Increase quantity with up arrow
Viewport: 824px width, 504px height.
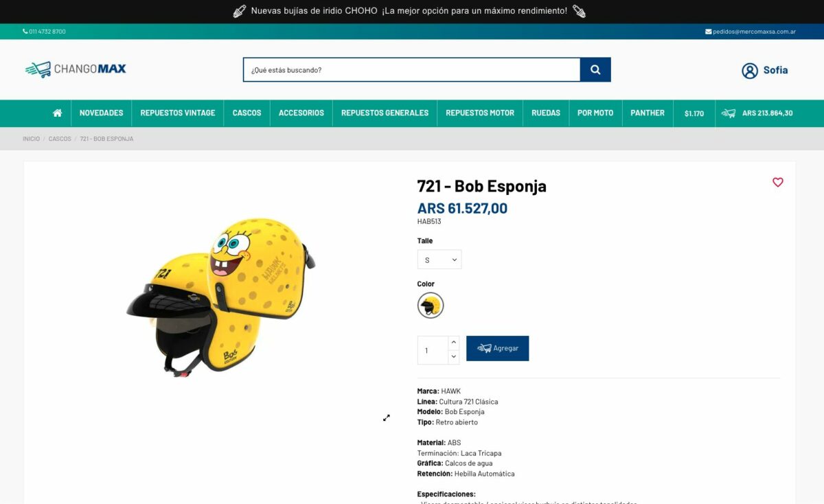[x=454, y=341]
